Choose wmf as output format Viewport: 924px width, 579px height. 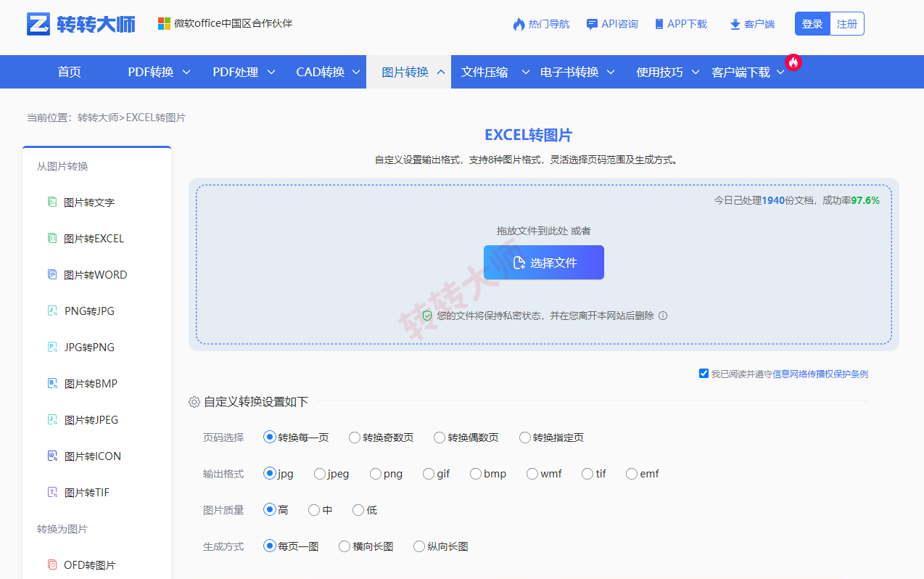tap(532, 474)
